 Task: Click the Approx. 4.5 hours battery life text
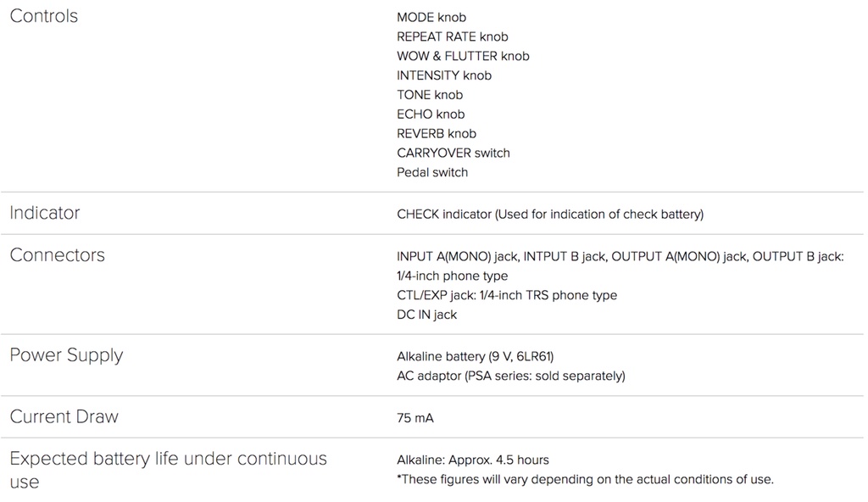tap(472, 460)
